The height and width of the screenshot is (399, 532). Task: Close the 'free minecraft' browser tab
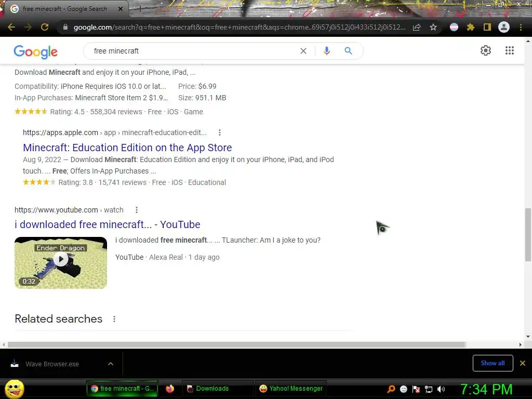(x=121, y=9)
